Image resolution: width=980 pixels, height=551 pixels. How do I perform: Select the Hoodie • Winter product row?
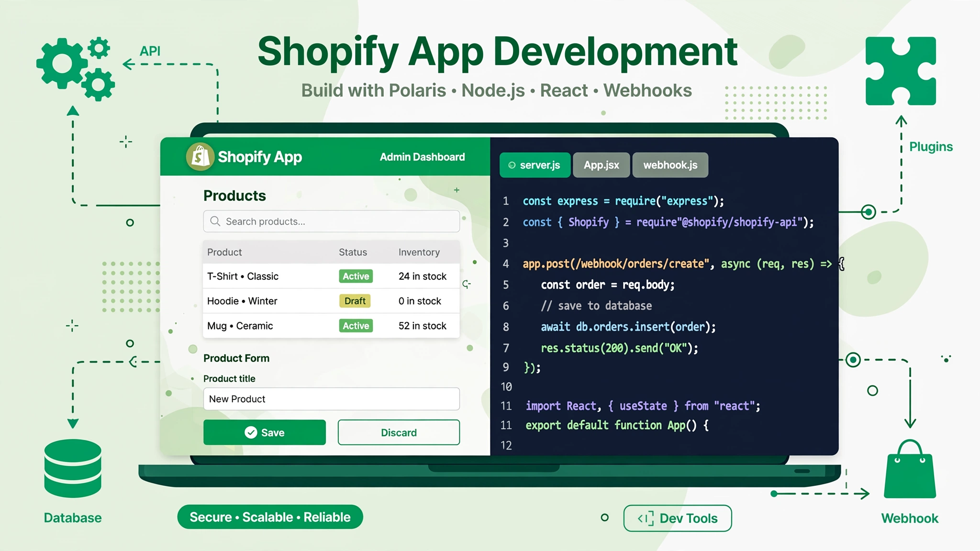pos(331,301)
